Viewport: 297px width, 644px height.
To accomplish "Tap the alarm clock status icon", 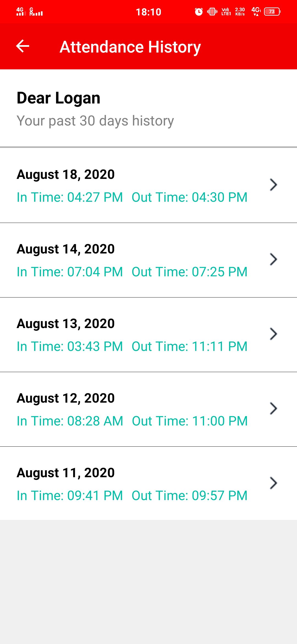I will point(199,12).
